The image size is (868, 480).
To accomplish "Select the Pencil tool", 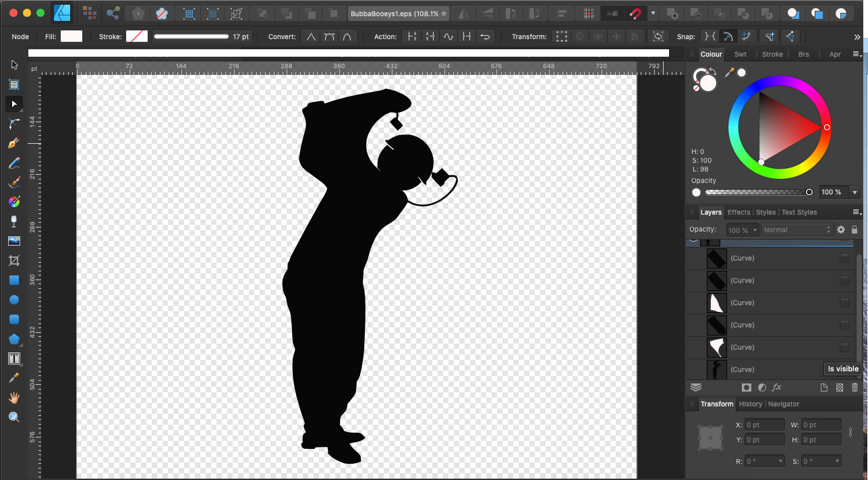I will tap(14, 163).
